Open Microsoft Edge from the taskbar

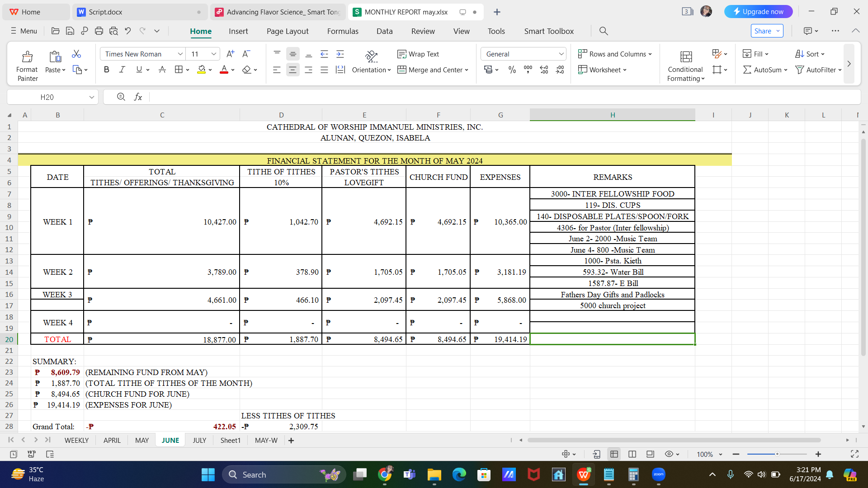pyautogui.click(x=459, y=474)
